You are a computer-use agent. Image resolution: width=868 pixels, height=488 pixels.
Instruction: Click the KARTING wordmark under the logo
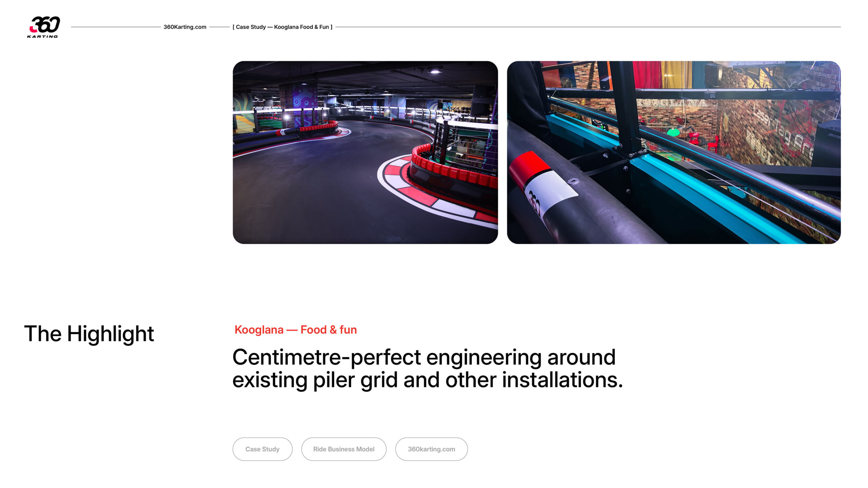pos(42,36)
